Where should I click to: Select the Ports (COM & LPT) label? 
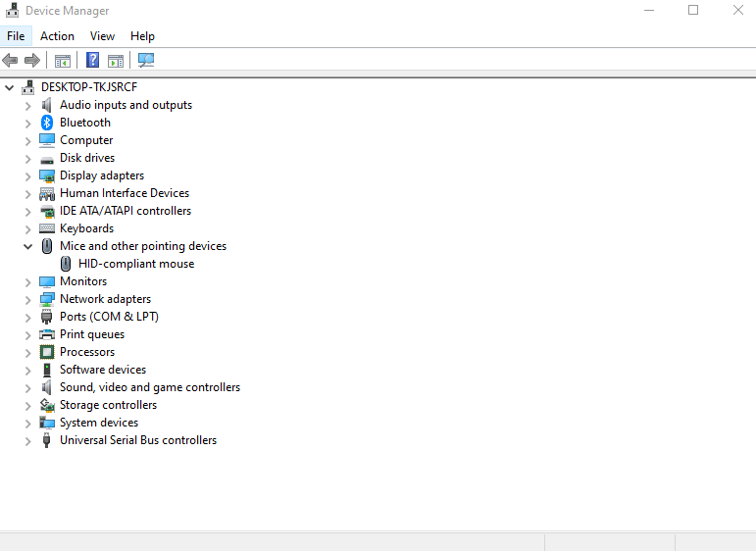109,317
